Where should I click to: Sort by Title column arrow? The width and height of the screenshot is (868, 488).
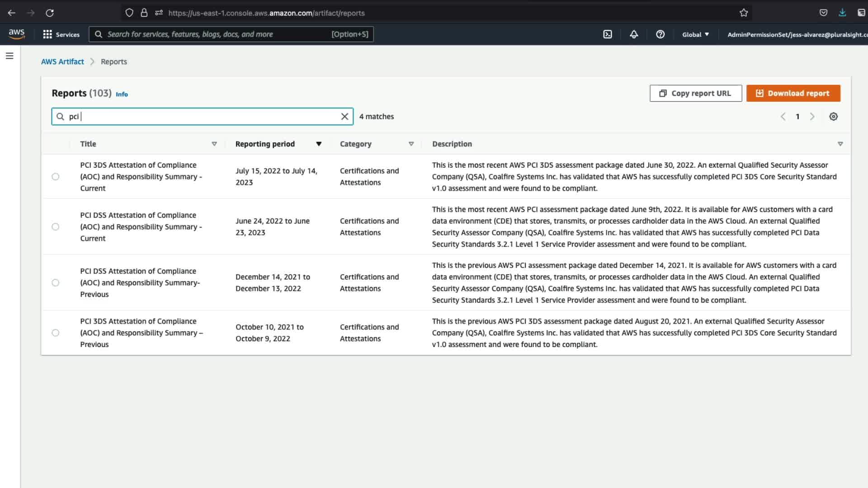(x=214, y=144)
